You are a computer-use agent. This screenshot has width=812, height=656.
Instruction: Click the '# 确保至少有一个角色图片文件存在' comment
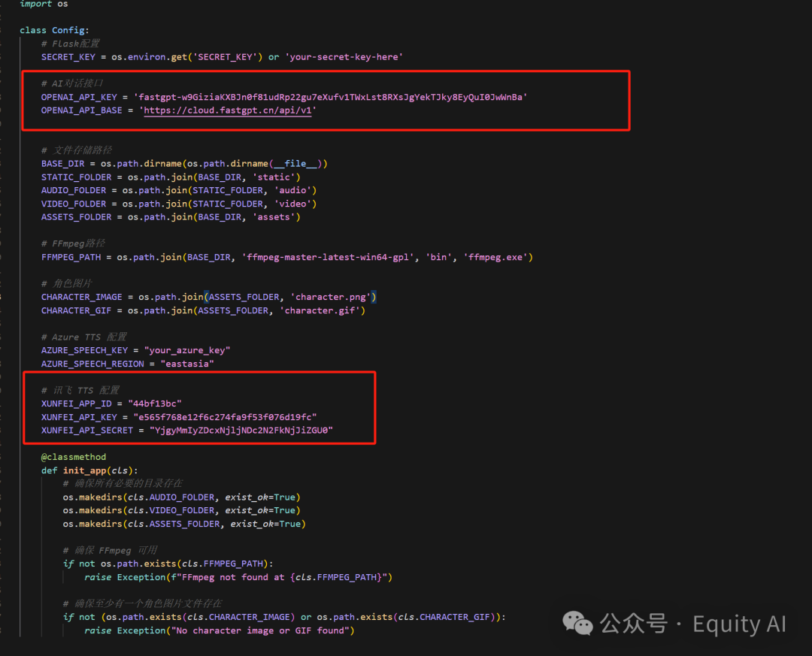(142, 603)
